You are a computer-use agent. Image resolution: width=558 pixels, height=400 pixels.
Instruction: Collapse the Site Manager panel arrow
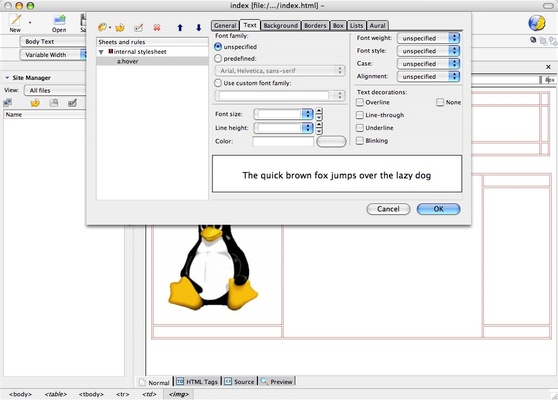pyautogui.click(x=7, y=78)
